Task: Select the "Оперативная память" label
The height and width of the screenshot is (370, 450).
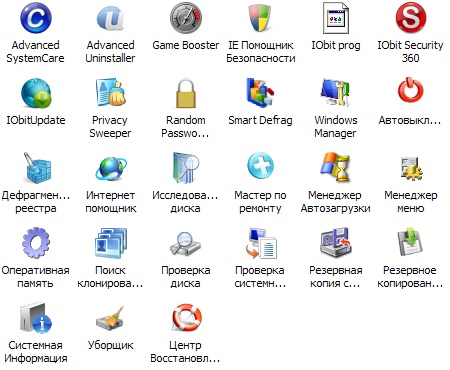Action: (x=35, y=277)
